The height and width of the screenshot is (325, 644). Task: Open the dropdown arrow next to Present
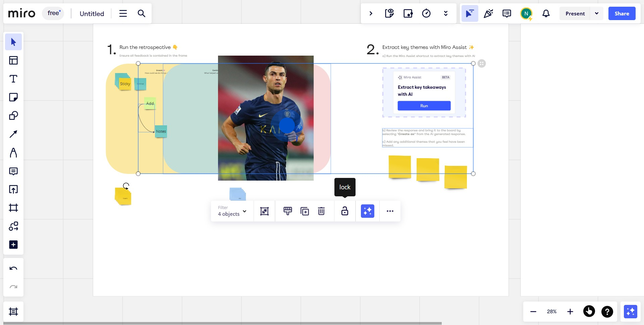click(597, 13)
